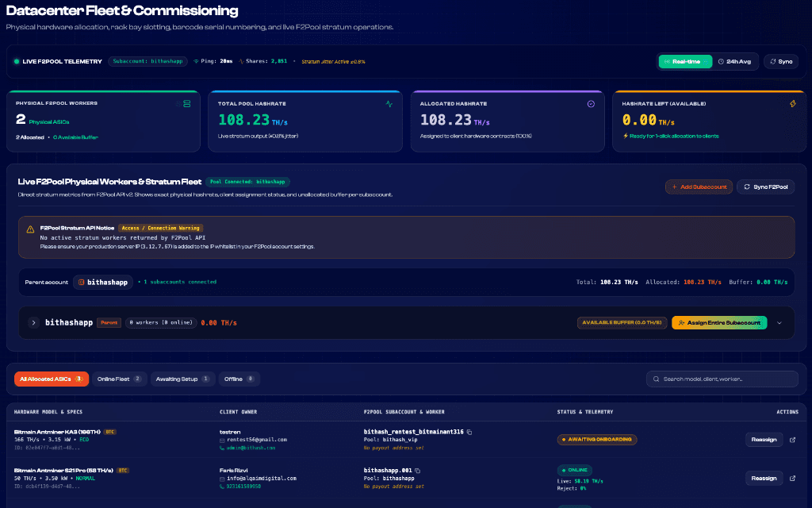Reassign the Bitmain Antminer S21 Pro miner
The image size is (812, 508).
click(x=764, y=479)
